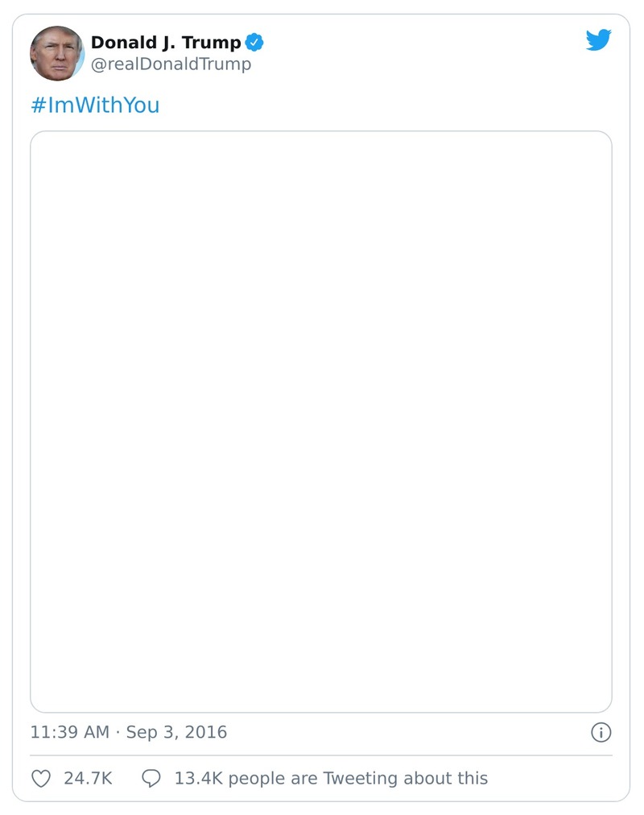View the tweet on Twitter via the bird icon

click(599, 39)
